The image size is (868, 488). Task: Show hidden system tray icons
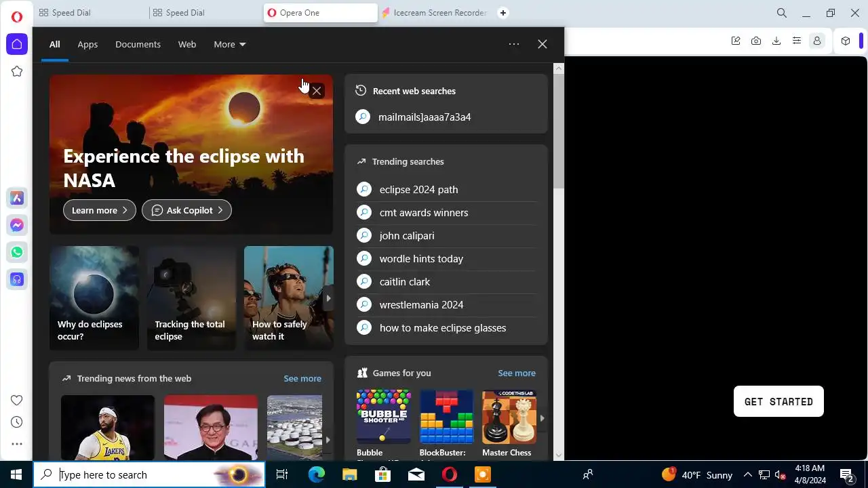pyautogui.click(x=747, y=474)
